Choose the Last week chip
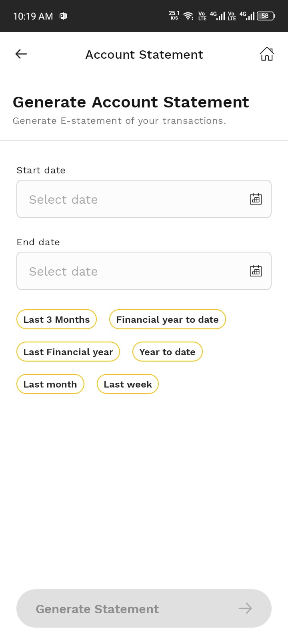Screen dimensions: 288x644 click(x=128, y=384)
